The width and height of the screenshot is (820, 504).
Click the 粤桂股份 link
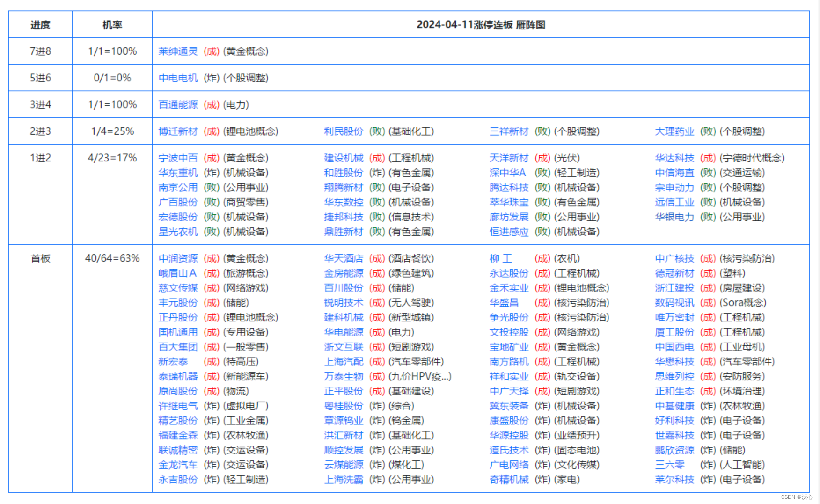pyautogui.click(x=344, y=406)
